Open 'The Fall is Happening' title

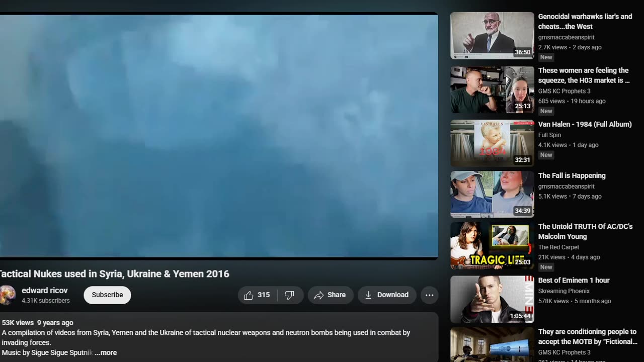pos(572,175)
